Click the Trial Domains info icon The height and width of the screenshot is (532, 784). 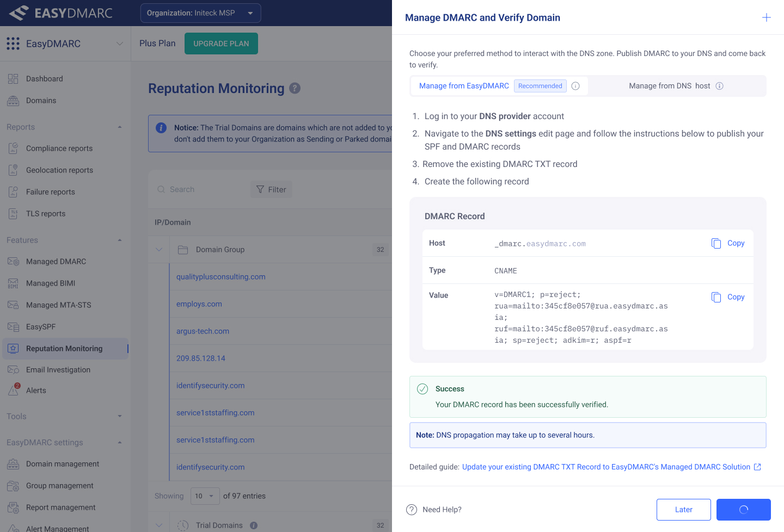click(x=254, y=525)
